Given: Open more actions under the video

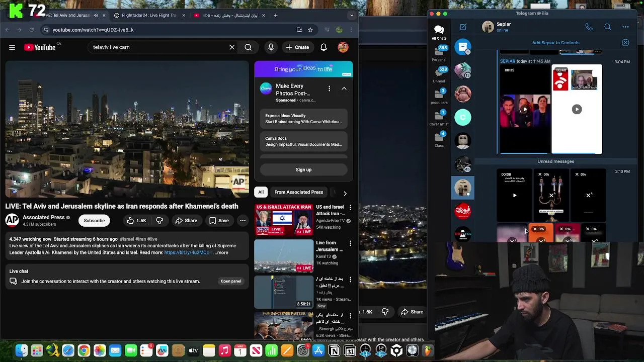Looking at the screenshot, I should pos(243,220).
